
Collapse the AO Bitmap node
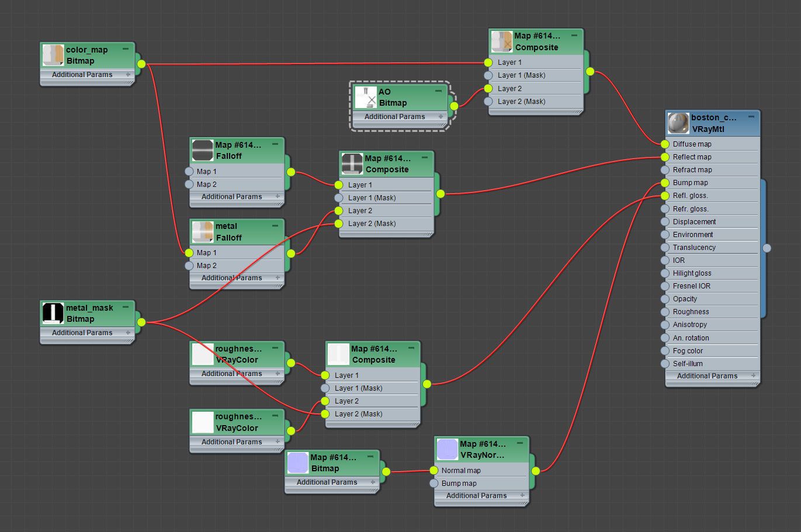pyautogui.click(x=438, y=91)
